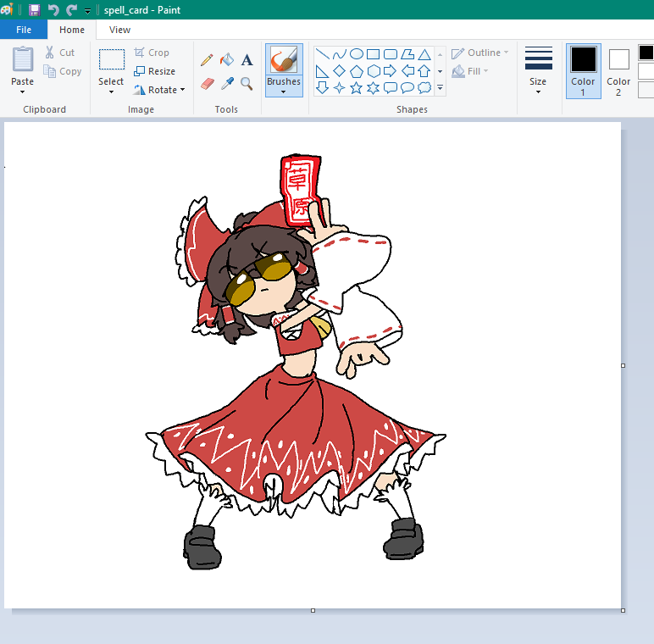The height and width of the screenshot is (644, 654).
Task: Pick the Cloud callout shape
Action: (424, 88)
